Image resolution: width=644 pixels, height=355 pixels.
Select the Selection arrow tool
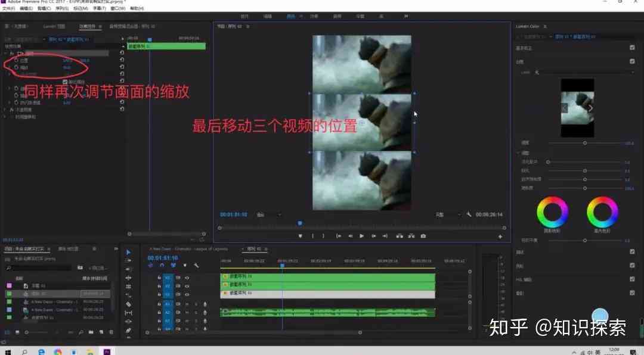pos(128,252)
